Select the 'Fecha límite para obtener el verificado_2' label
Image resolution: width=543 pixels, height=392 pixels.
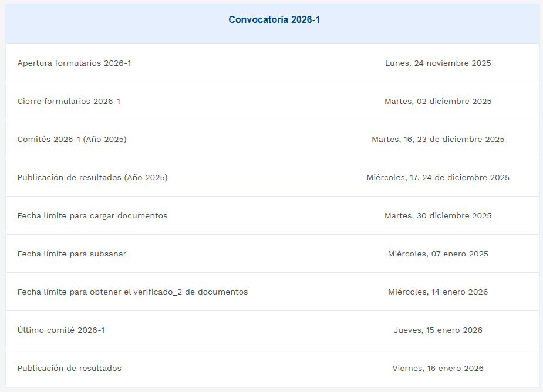[x=132, y=292]
